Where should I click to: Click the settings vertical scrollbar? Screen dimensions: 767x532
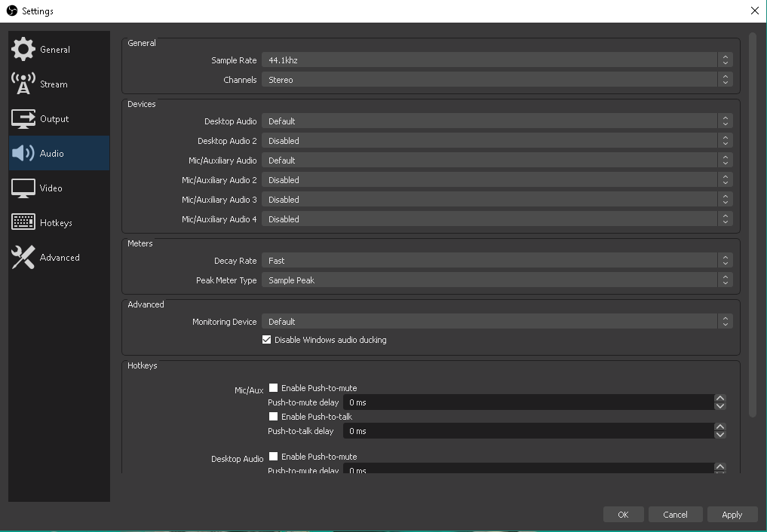(753, 225)
